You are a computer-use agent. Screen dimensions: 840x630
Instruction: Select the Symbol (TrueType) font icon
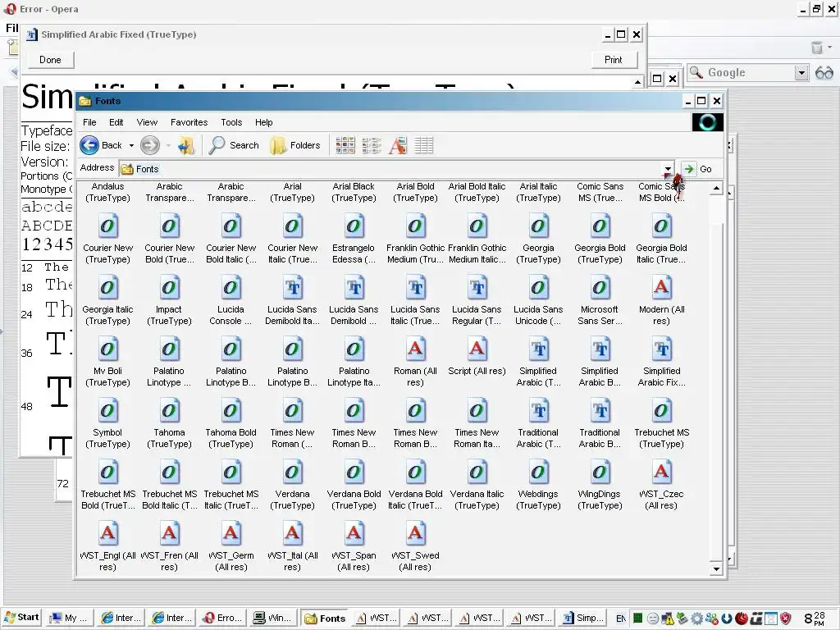point(107,411)
